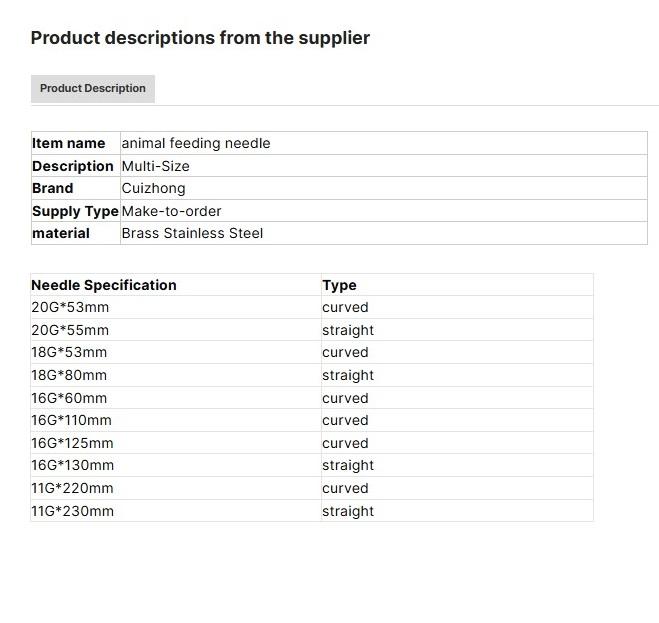Click the Brand value 'Cuizhong'
Viewport: 659px width, 623px height.
(154, 188)
